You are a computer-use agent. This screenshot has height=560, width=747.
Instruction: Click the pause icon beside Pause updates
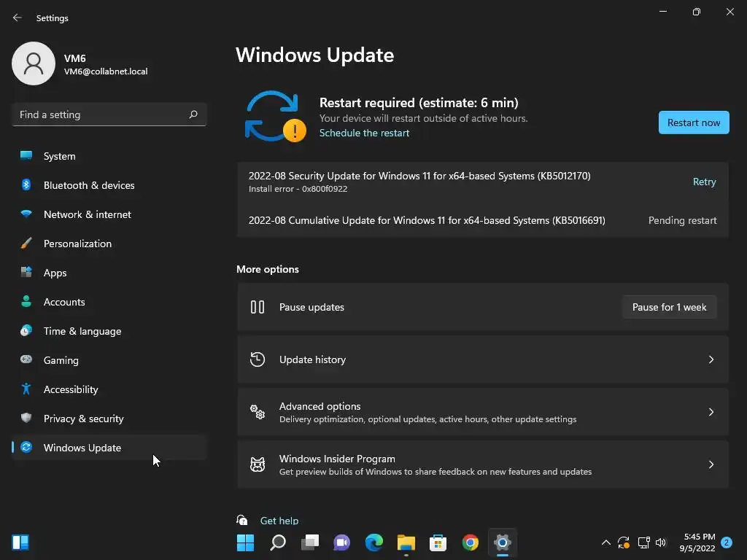pos(258,307)
